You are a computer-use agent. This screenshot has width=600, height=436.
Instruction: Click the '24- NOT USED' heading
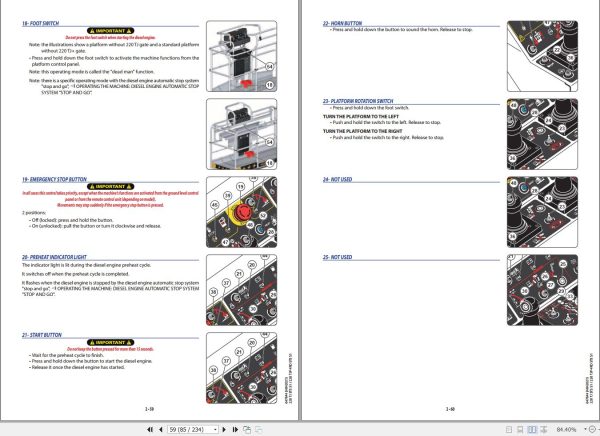click(337, 179)
